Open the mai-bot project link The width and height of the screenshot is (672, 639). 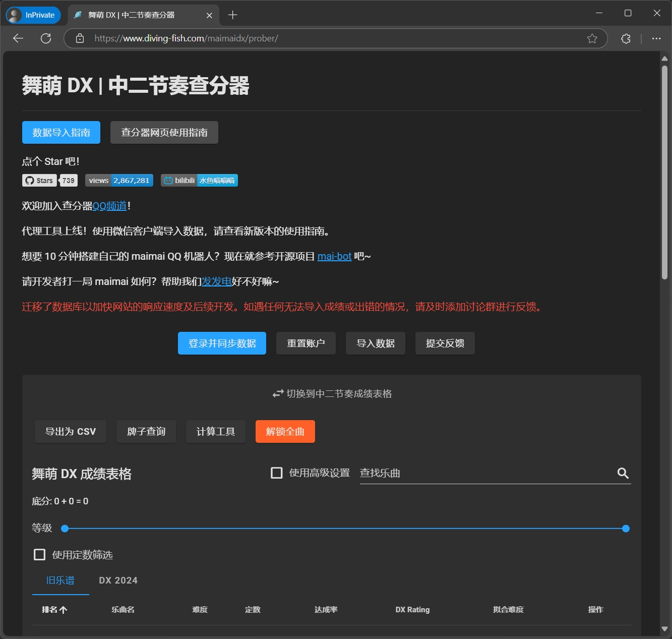(x=334, y=256)
